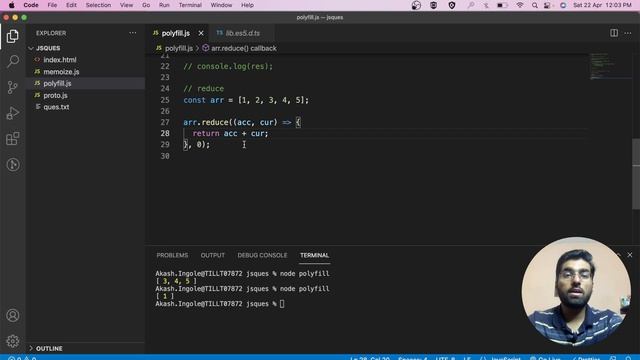Click polyfill.js in the breadcrumb

[x=179, y=48]
